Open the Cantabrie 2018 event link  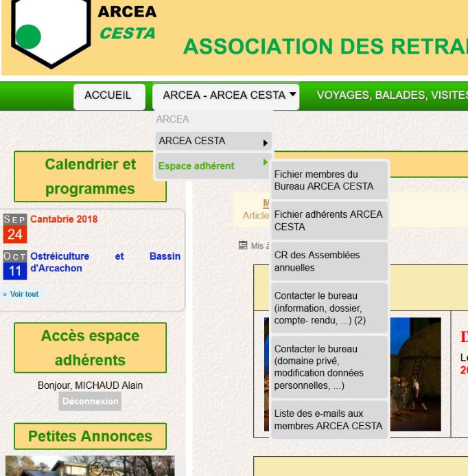point(64,220)
